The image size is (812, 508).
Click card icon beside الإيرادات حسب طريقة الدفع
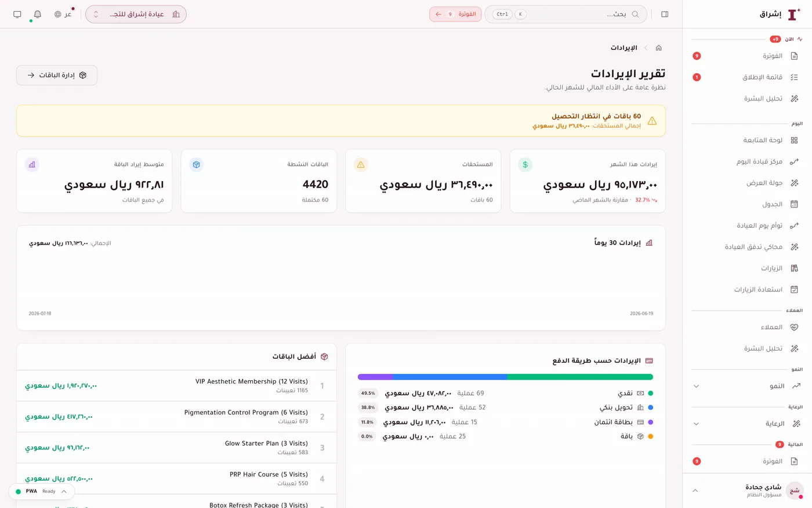tap(649, 361)
